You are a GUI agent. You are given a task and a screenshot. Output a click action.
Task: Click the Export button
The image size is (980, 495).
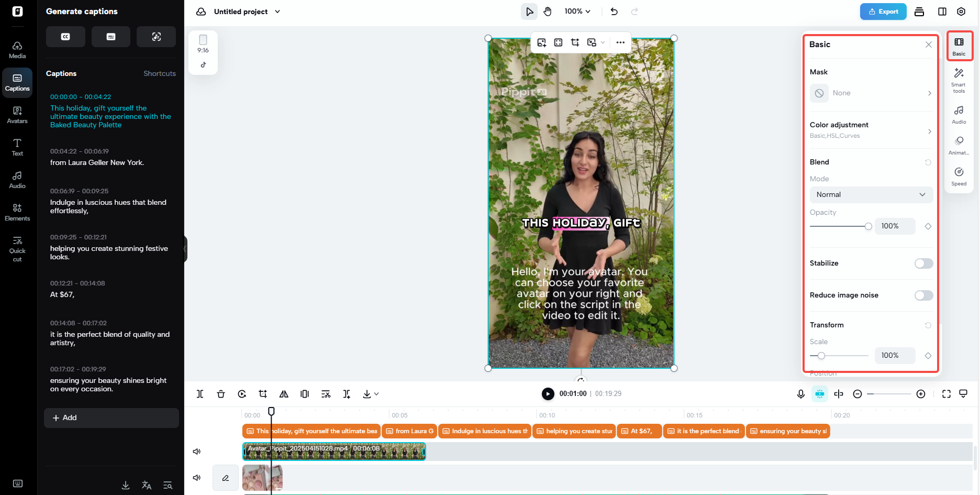tap(883, 12)
